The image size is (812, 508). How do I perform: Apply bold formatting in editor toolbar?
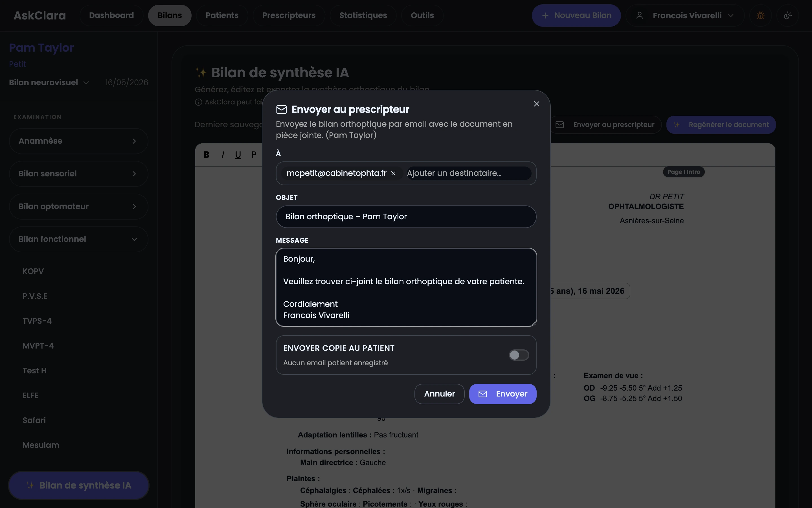pos(207,155)
